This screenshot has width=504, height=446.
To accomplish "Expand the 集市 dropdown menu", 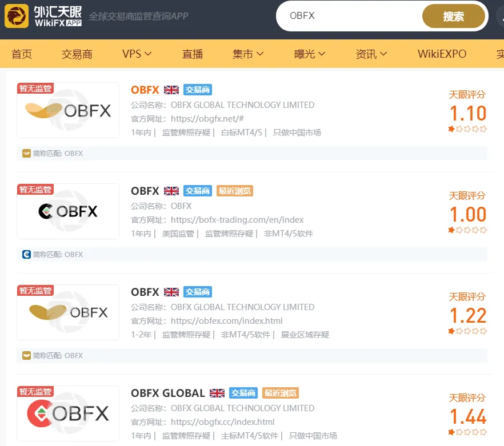I will pyautogui.click(x=248, y=54).
